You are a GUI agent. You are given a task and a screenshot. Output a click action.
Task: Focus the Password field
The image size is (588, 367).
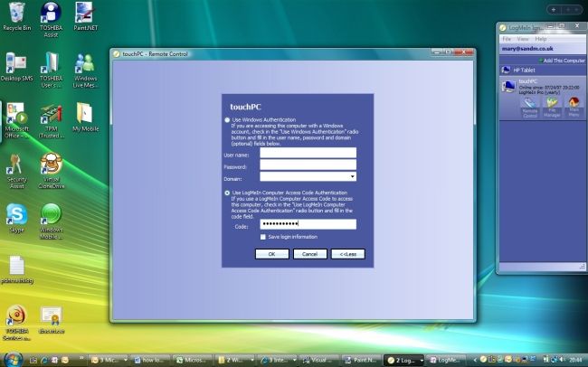point(308,165)
